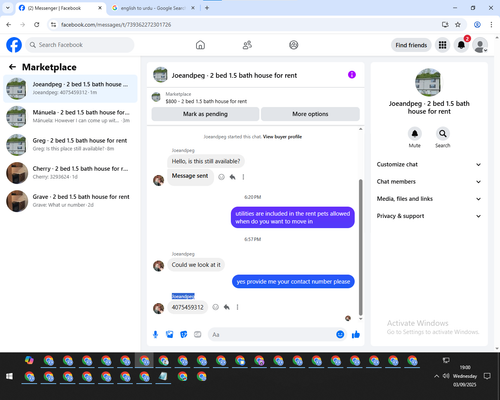This screenshot has width=500, height=400.
Task: Open Joeandpeg conversation in list
Action: [70, 89]
